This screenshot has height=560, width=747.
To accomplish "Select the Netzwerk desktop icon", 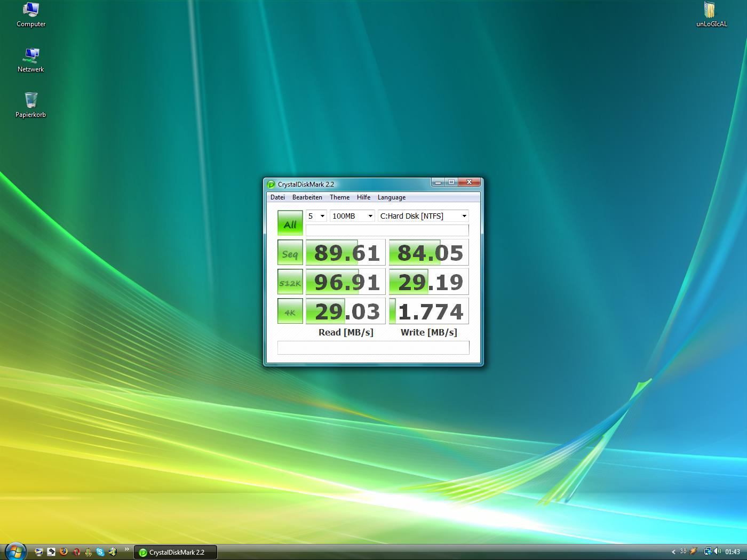I will click(31, 60).
